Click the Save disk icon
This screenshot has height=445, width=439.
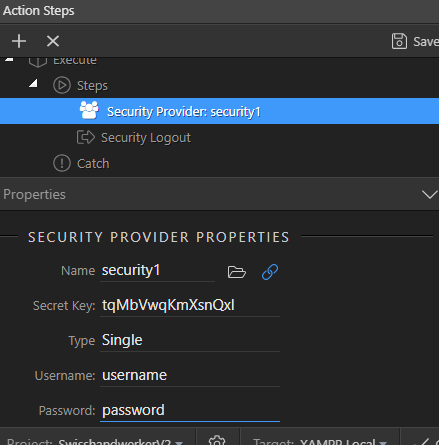click(399, 41)
